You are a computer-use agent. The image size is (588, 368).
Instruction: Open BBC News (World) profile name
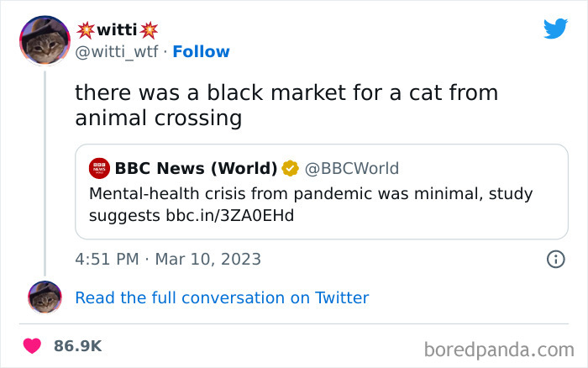pos(196,169)
